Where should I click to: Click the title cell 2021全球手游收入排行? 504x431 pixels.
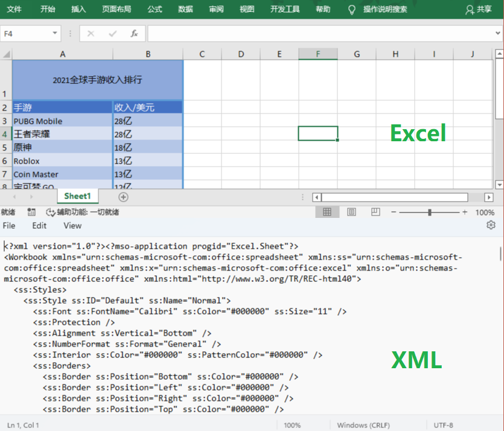(97, 80)
